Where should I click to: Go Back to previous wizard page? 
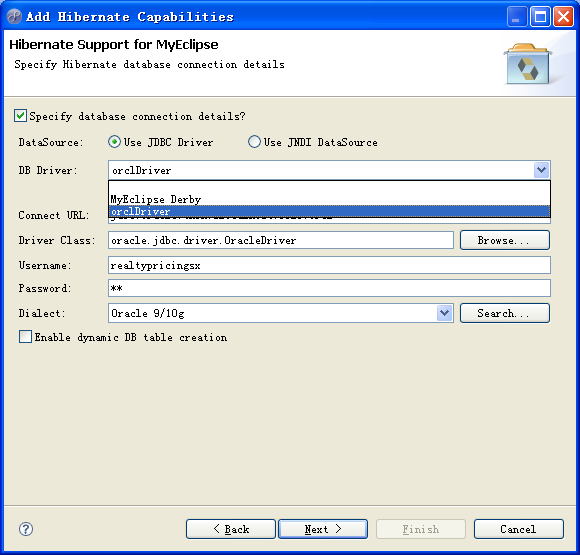(x=231, y=529)
